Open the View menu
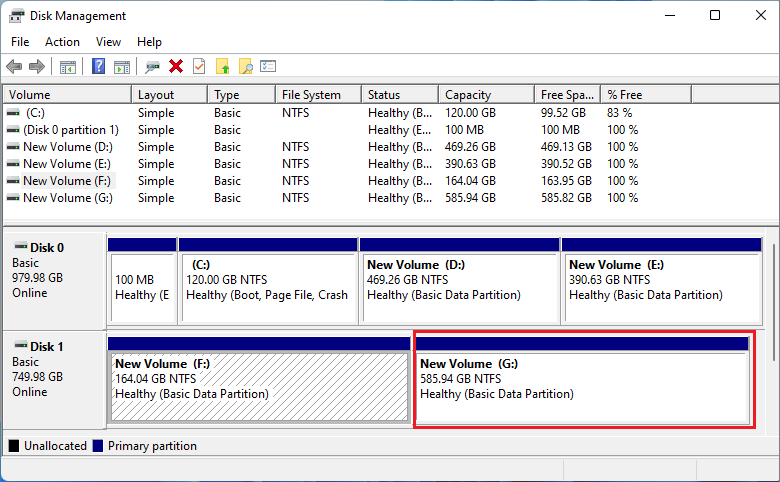The width and height of the screenshot is (780, 482). [x=108, y=42]
